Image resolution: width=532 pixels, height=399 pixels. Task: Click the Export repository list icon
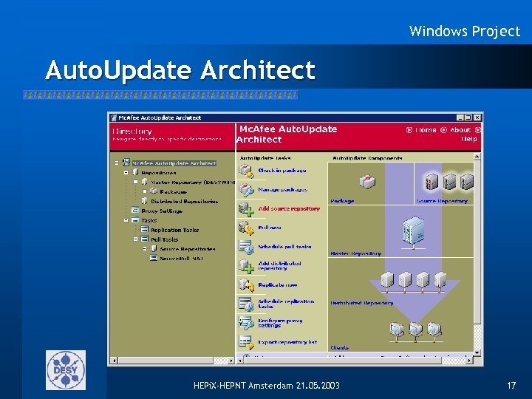[x=246, y=342]
